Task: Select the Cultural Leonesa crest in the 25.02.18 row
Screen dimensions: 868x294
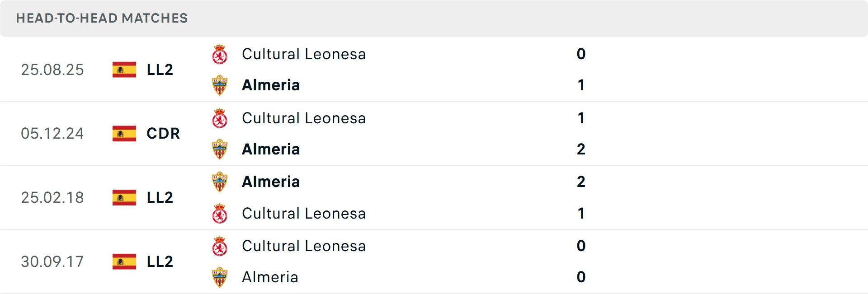Action: pyautogui.click(x=220, y=213)
